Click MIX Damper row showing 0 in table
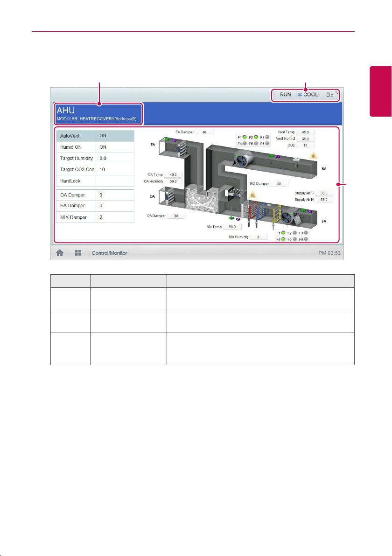 pos(95,217)
